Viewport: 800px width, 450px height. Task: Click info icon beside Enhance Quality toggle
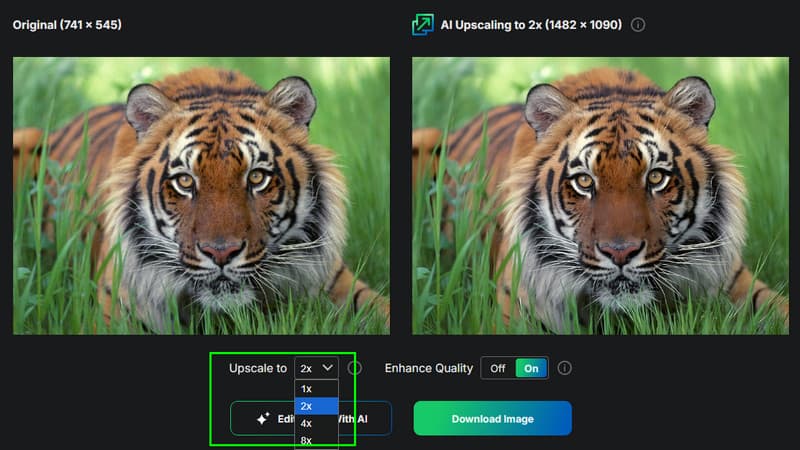565,368
